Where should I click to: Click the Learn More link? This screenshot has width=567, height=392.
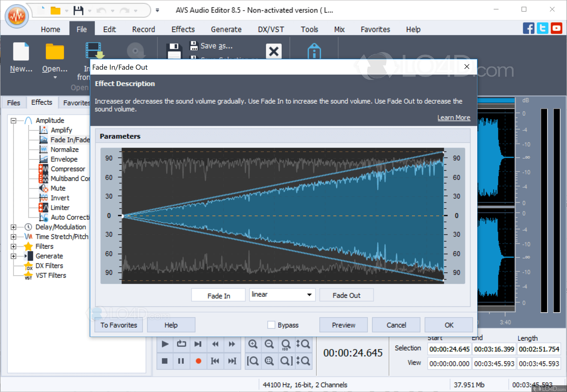point(454,117)
